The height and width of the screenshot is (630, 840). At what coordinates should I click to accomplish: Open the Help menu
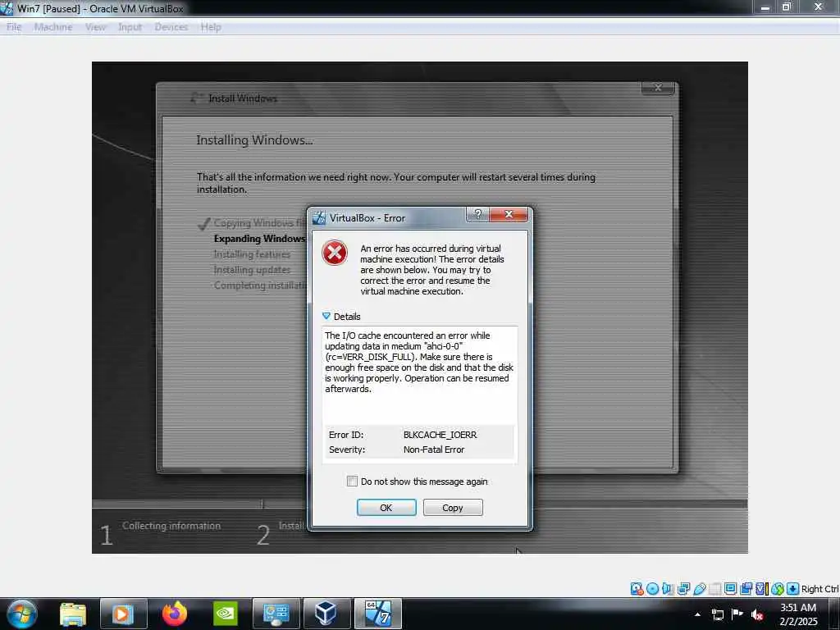coord(211,27)
